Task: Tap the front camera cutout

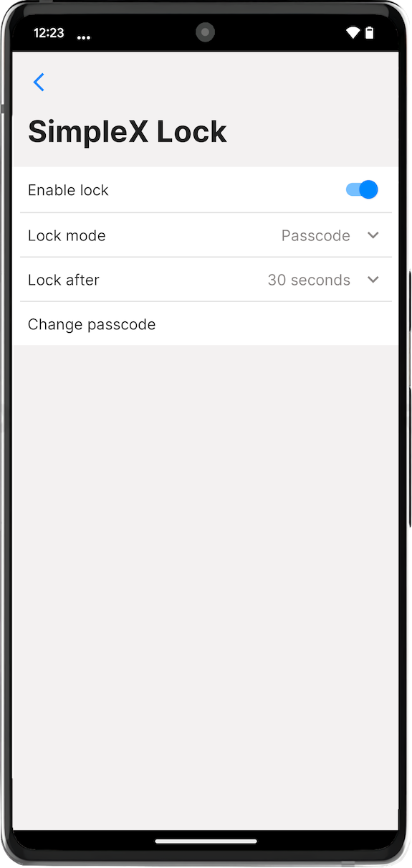Action: [206, 32]
